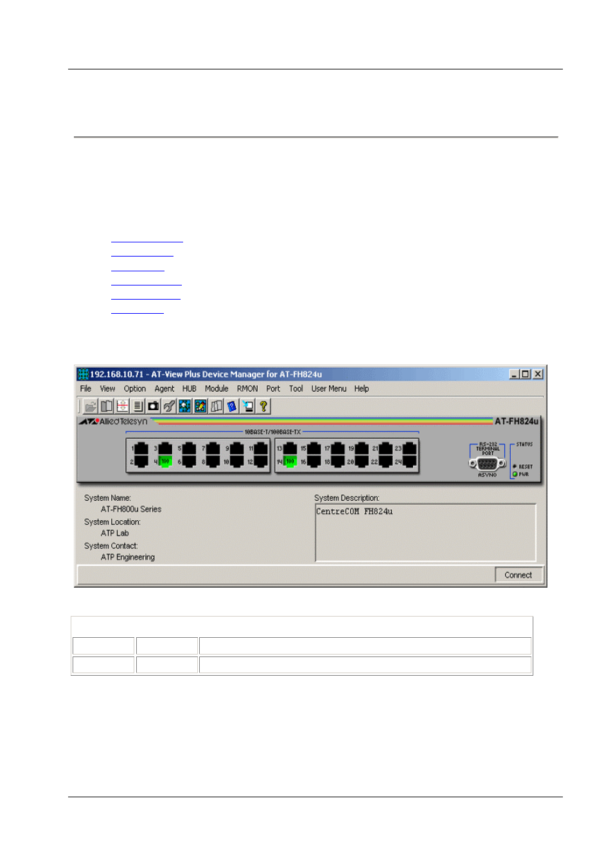Select port 8 on the hub
Screen dimensions: 613x868
[213, 461]
